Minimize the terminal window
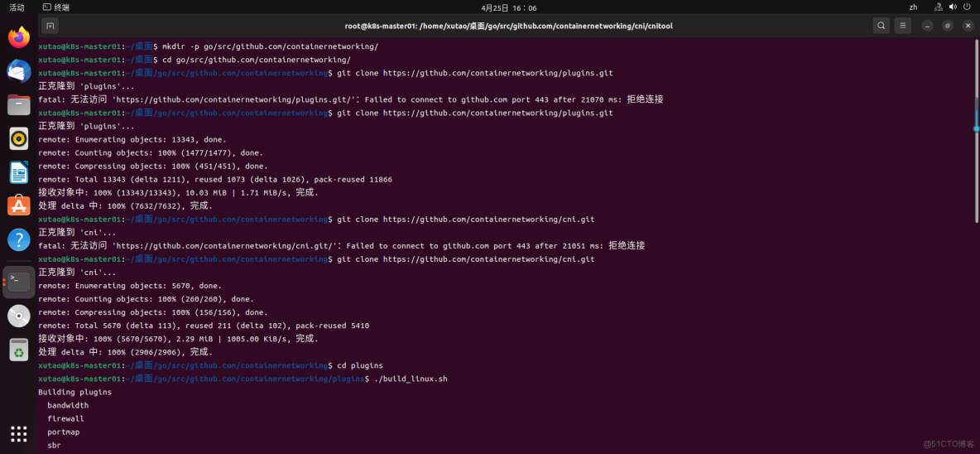This screenshot has width=980, height=454. 928,26
